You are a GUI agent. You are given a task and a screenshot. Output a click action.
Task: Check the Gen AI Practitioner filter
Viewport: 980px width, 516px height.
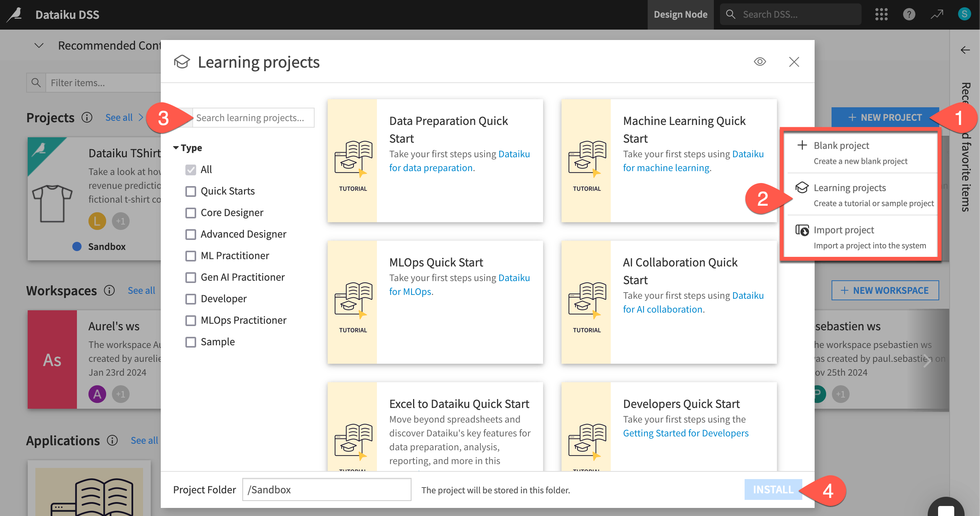tap(191, 277)
